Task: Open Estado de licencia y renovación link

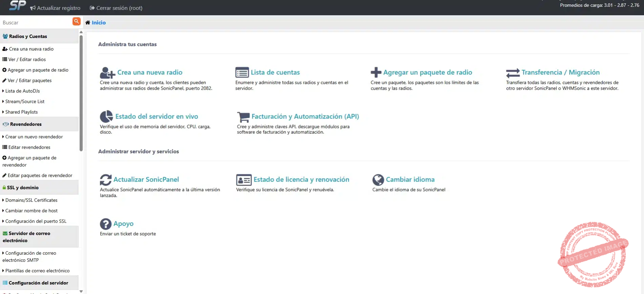Action: (301, 180)
